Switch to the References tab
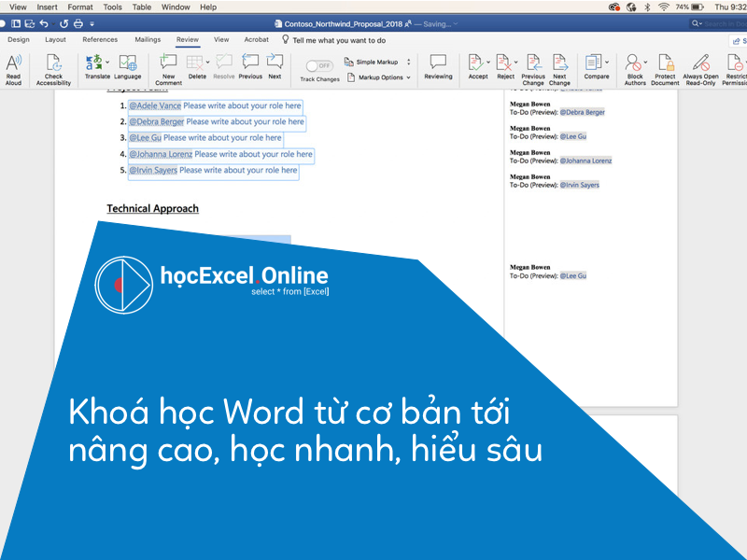 click(100, 39)
